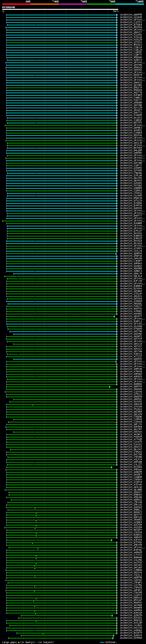
Task: Select the UniRef100_A7RMX8 label
Action: coord(131,371)
